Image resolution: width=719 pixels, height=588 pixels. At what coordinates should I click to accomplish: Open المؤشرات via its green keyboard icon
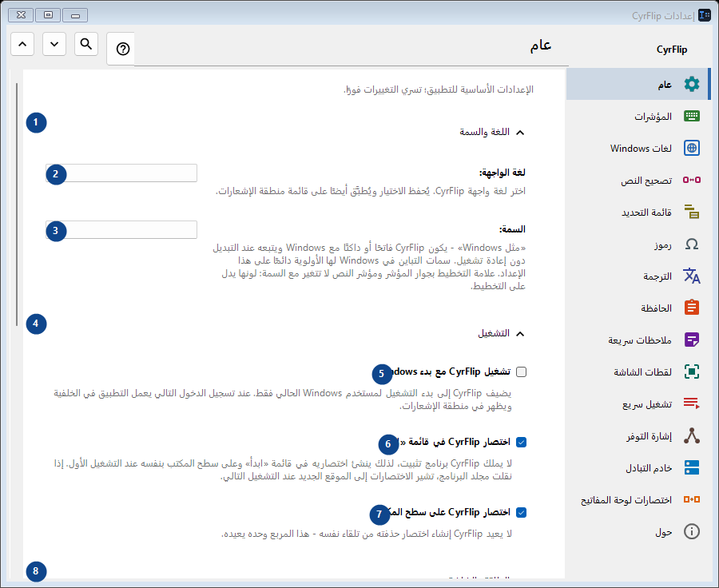click(x=692, y=116)
